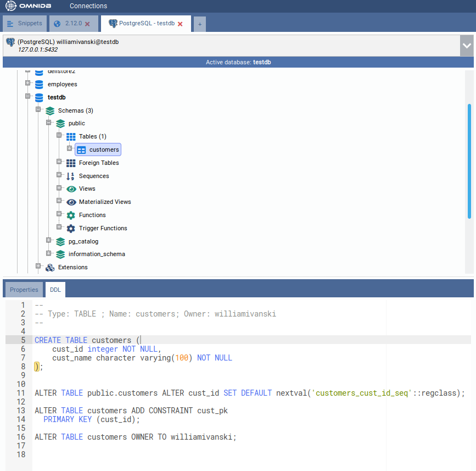
Task: Open the Connections menu
Action: coord(88,6)
